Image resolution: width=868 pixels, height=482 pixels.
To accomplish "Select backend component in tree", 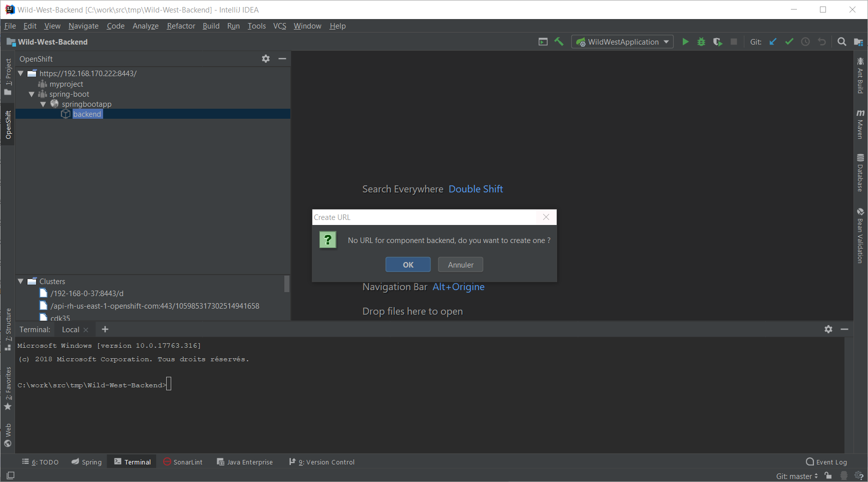I will coord(87,114).
